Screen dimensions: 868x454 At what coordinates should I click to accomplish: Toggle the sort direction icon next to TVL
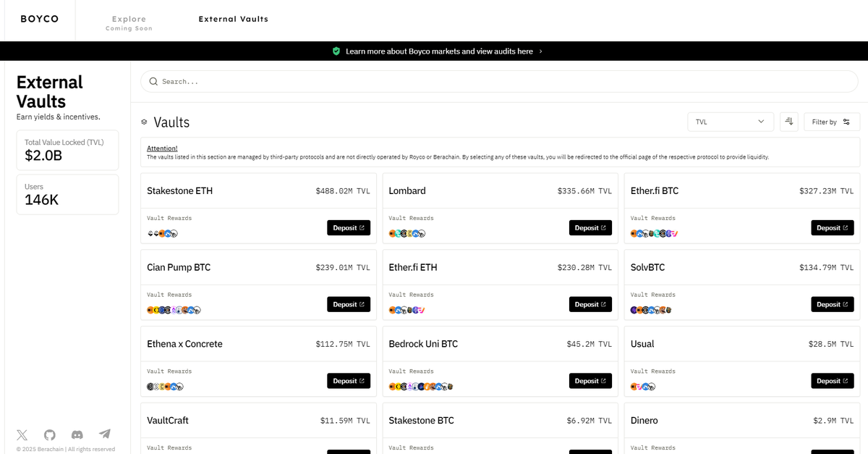789,122
